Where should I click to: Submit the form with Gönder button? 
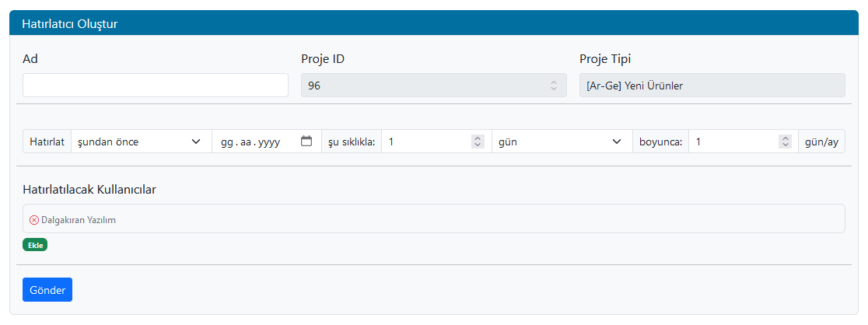coord(47,289)
